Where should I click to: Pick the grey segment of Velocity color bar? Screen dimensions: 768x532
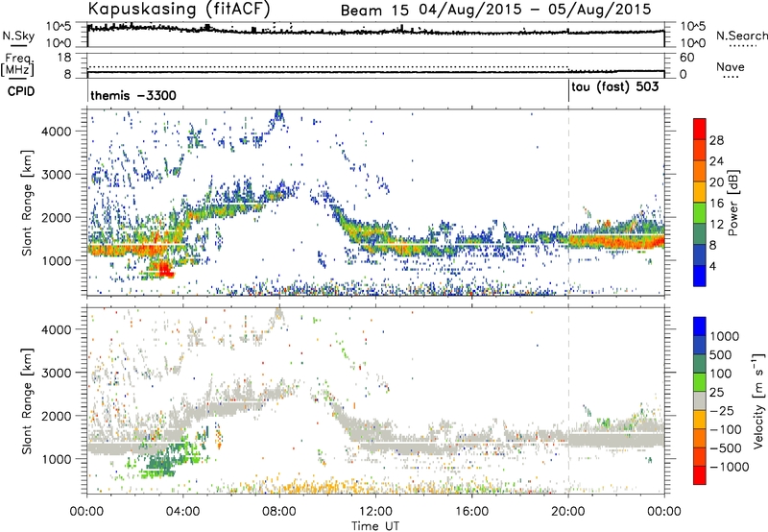(x=700, y=400)
